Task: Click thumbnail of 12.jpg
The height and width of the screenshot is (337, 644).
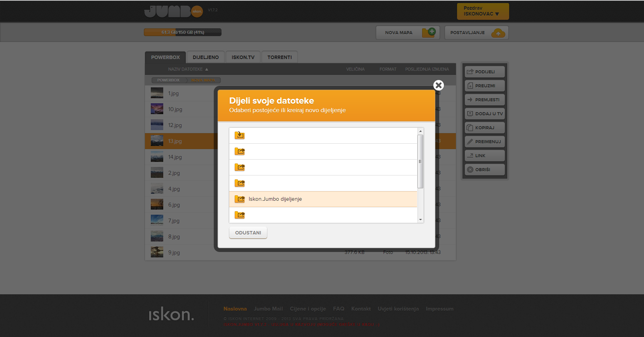Action: coord(157,125)
